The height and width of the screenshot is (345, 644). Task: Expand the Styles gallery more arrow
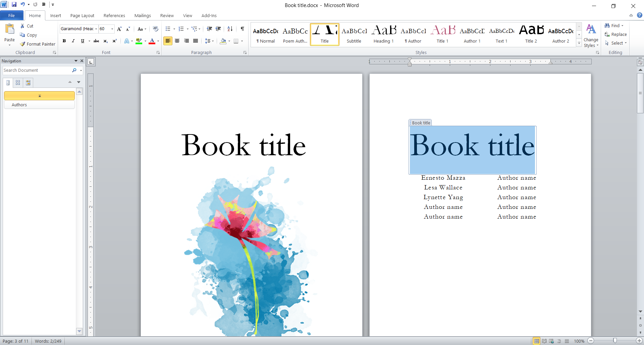click(579, 43)
